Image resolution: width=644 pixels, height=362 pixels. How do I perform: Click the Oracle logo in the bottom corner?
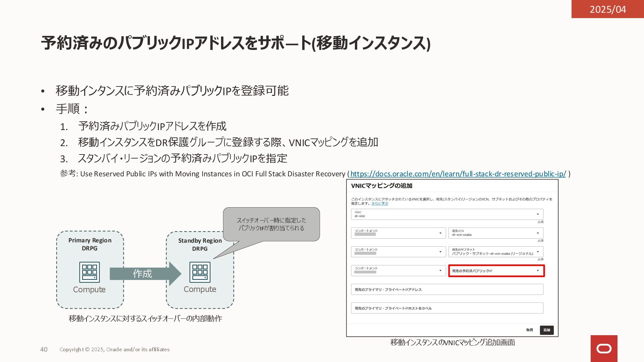coord(604,349)
